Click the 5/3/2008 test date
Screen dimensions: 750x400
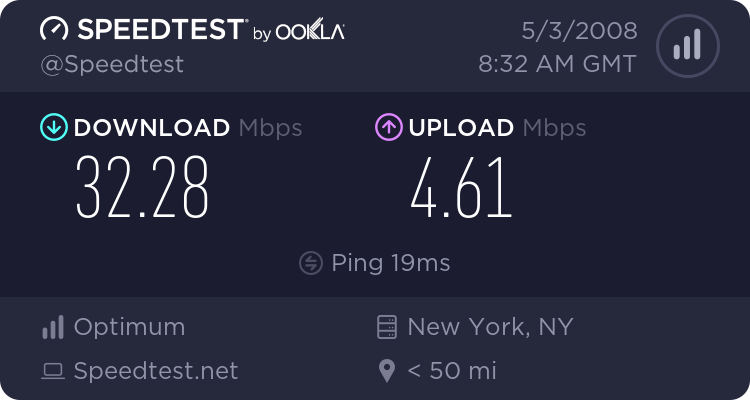click(579, 31)
